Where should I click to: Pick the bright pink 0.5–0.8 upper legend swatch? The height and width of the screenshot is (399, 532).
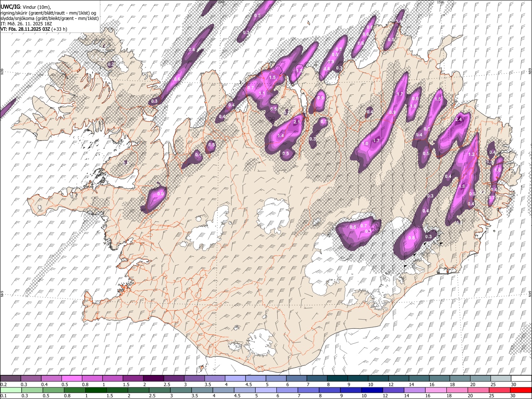point(71,378)
